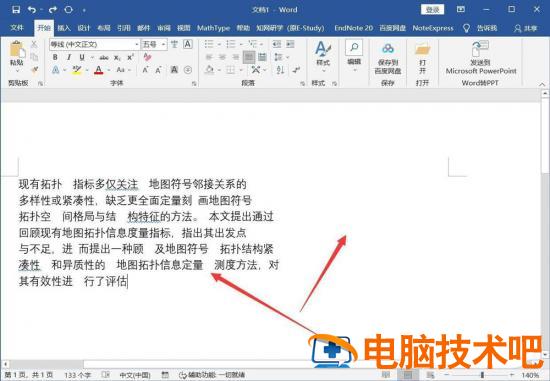The width and height of the screenshot is (550, 381).
Task: Click the Sign in button in title bar
Action: 432,10
